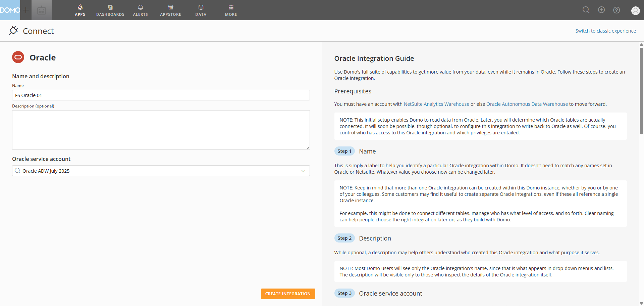Click the search icon in service account field
The width and height of the screenshot is (644, 306).
click(17, 171)
